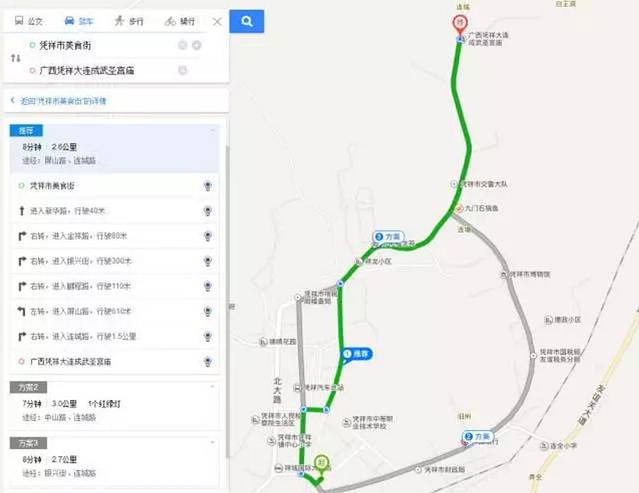Select the 方案 2 bubble on map
The height and width of the screenshot is (493, 639).
(478, 437)
